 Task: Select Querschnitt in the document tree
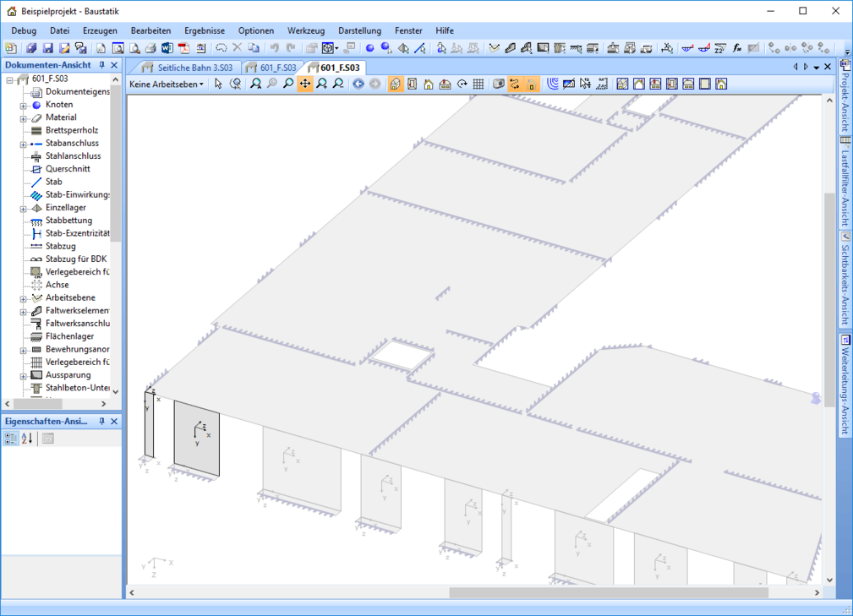click(68, 169)
